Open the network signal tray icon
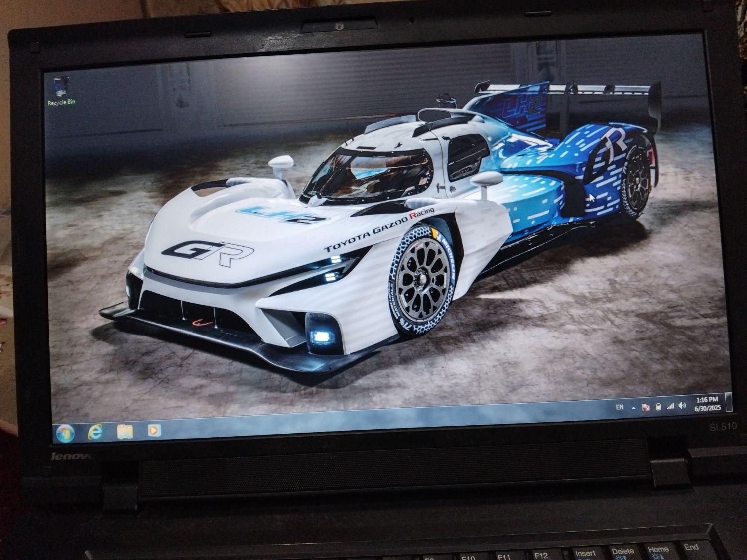This screenshot has height=560, width=747. pyautogui.click(x=670, y=406)
